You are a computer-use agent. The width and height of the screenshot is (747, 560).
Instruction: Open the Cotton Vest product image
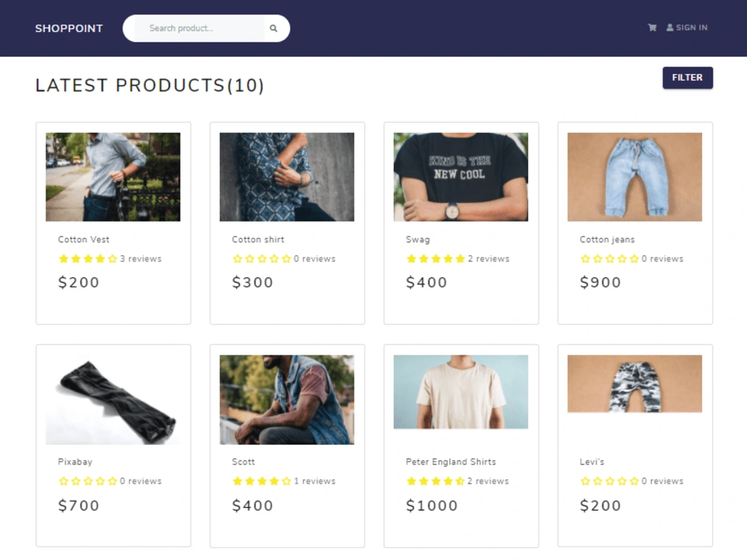pos(113,177)
